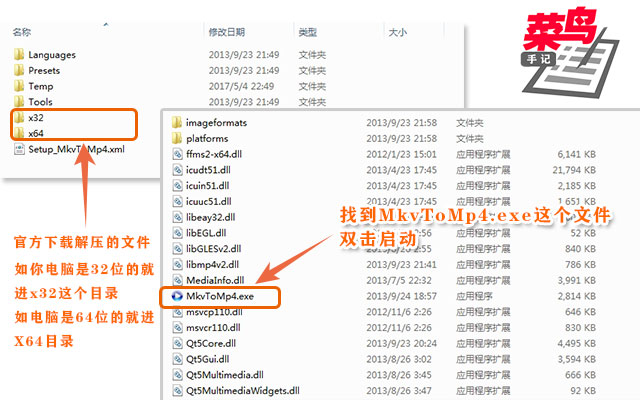
Task: Select the ffms2-x64.dll file icon
Action: [177, 154]
